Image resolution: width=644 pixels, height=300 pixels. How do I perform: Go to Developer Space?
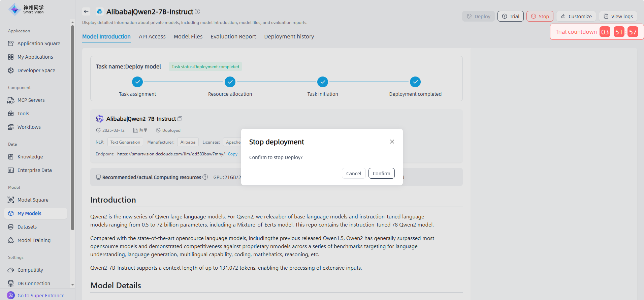tap(36, 70)
